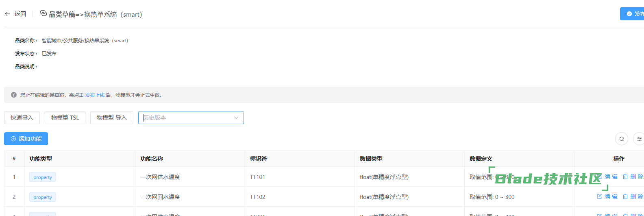Click the refresh table icon
Viewport: 644px width, 216px height.
(621, 139)
